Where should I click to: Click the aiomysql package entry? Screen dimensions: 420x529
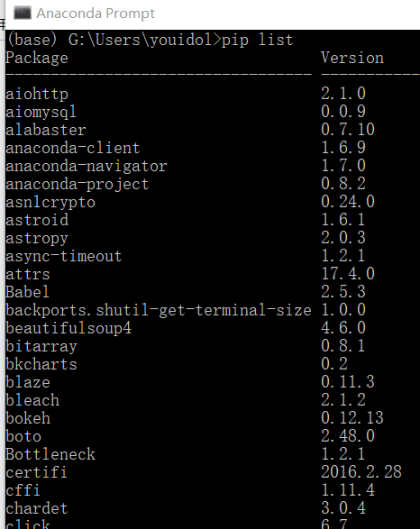click(41, 112)
